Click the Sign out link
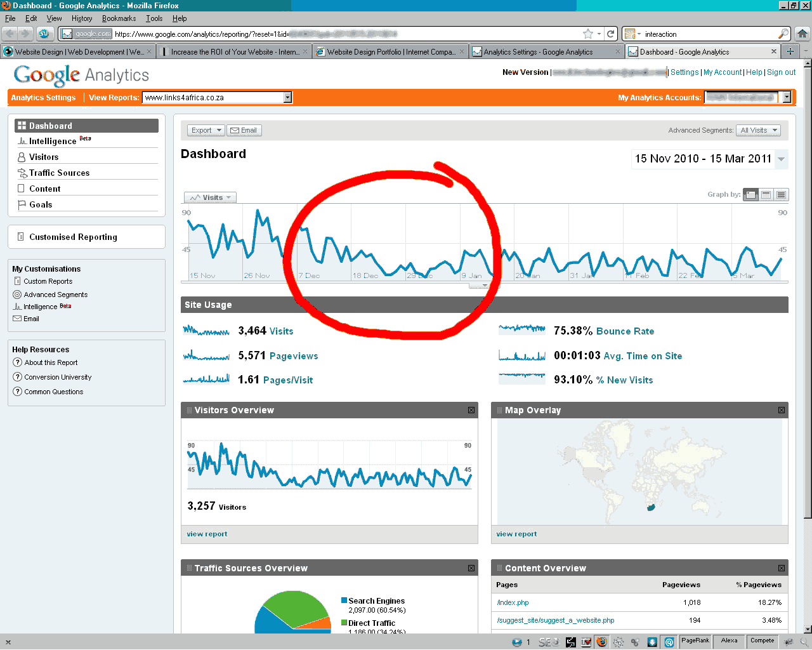This screenshot has height=650, width=812. coord(781,72)
